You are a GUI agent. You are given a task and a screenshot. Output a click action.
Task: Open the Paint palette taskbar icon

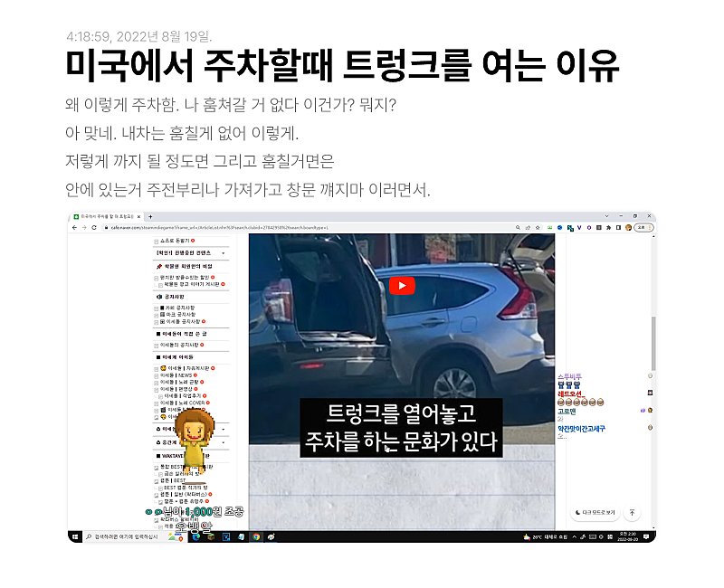click(x=271, y=536)
